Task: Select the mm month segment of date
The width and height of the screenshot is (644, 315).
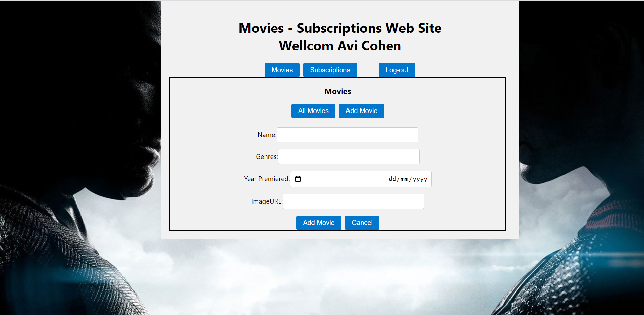Action: point(404,179)
